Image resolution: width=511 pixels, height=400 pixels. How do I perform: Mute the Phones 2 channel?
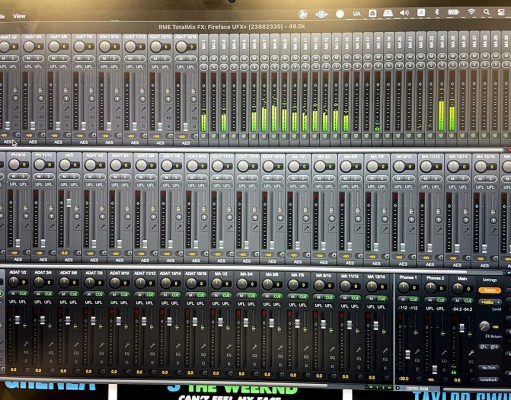430,300
